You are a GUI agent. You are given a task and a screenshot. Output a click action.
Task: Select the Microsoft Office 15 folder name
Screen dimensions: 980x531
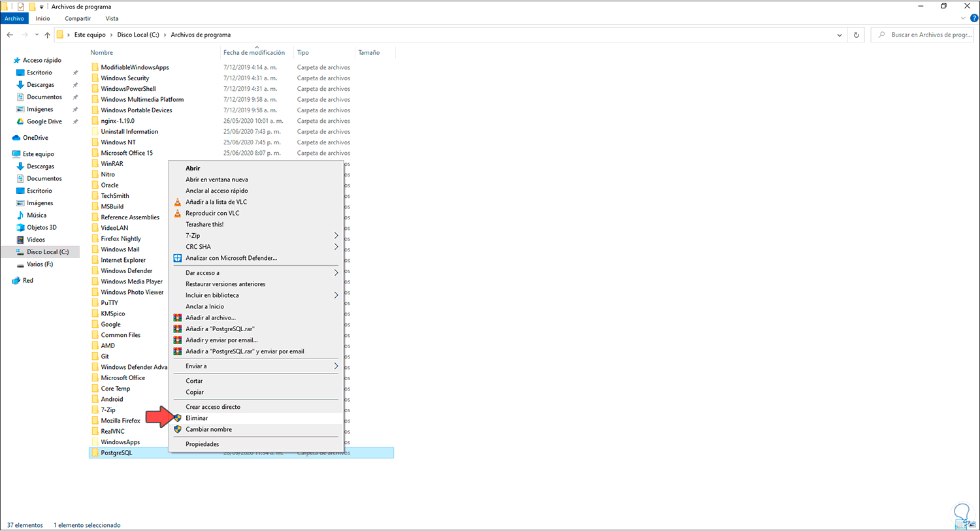click(x=127, y=153)
